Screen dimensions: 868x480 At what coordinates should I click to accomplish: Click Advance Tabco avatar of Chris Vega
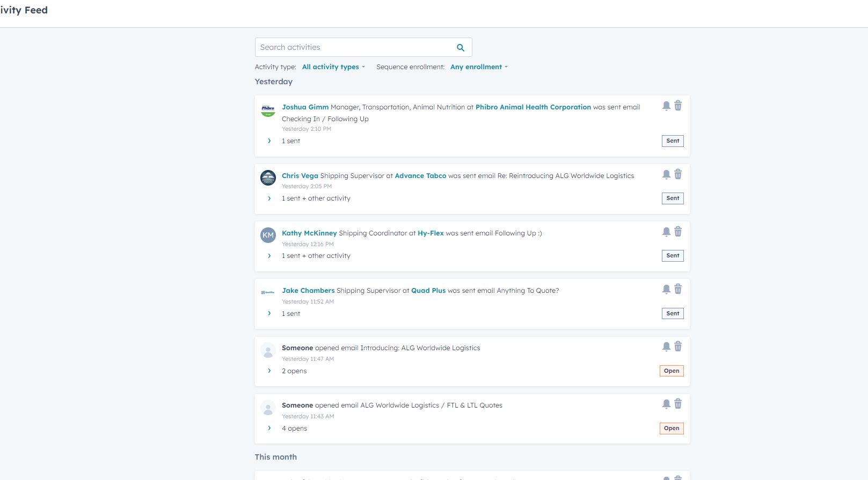[268, 178]
